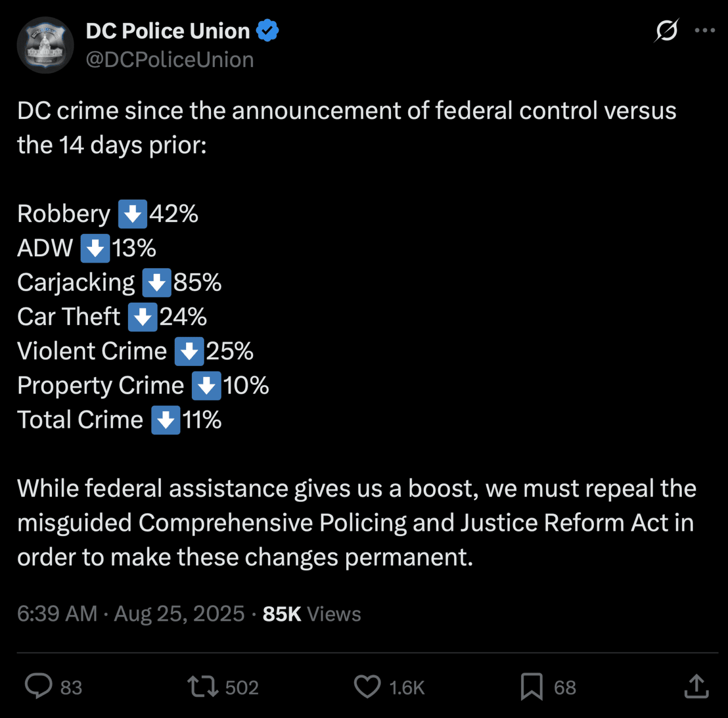
Task: Open the three-dot more options menu
Action: tap(705, 31)
